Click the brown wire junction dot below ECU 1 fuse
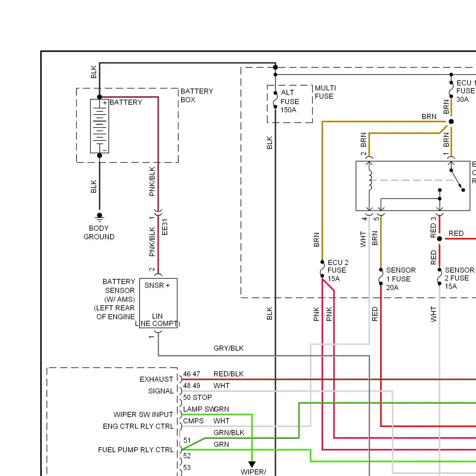 [x=451, y=122]
